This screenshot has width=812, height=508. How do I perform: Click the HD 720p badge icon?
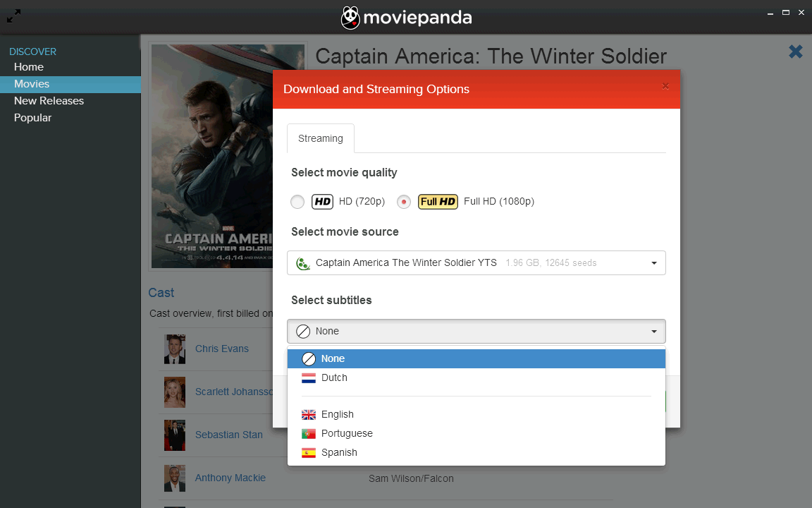(x=322, y=202)
